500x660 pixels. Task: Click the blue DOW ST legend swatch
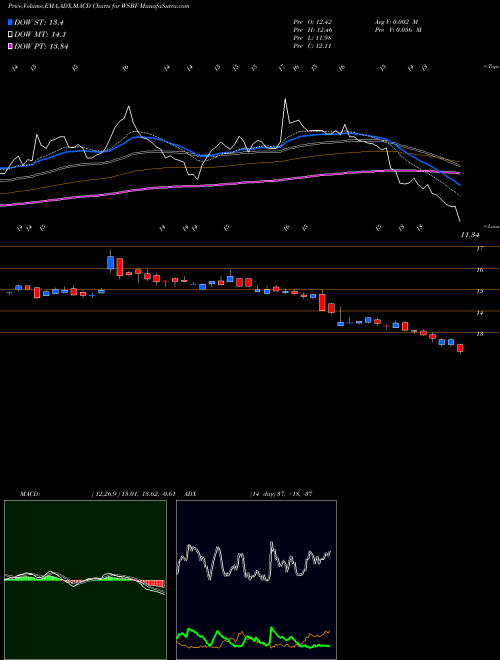point(10,22)
